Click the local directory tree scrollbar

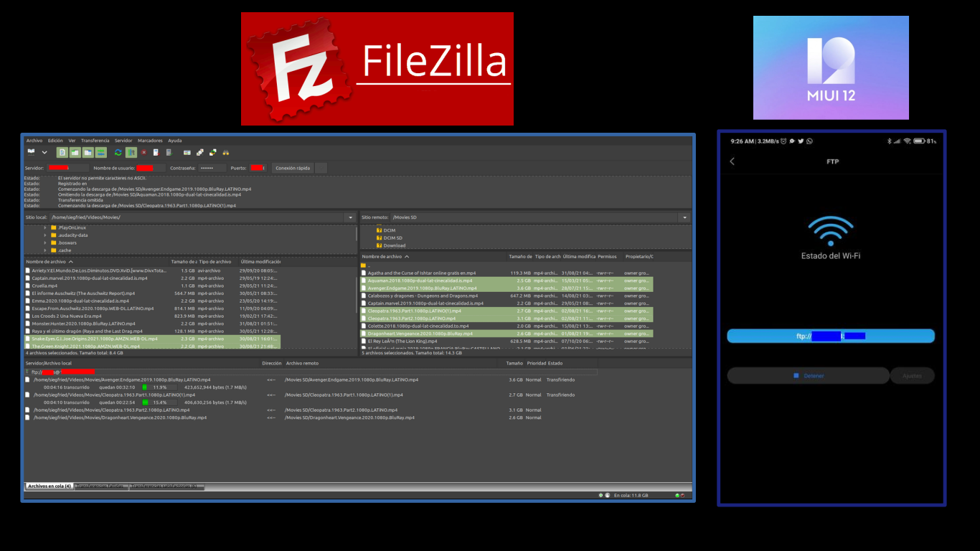(356, 234)
